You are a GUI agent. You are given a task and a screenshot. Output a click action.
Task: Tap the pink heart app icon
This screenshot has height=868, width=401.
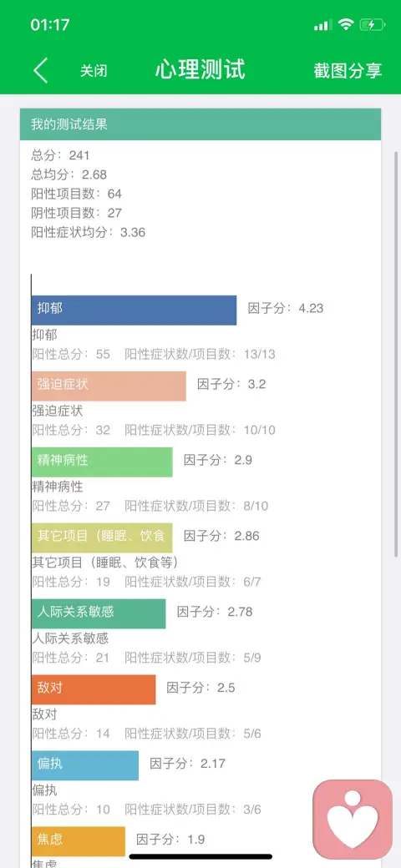tap(353, 820)
